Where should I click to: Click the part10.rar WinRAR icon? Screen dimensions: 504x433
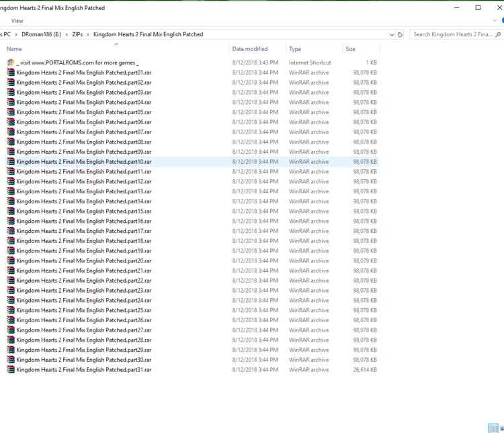(11, 162)
